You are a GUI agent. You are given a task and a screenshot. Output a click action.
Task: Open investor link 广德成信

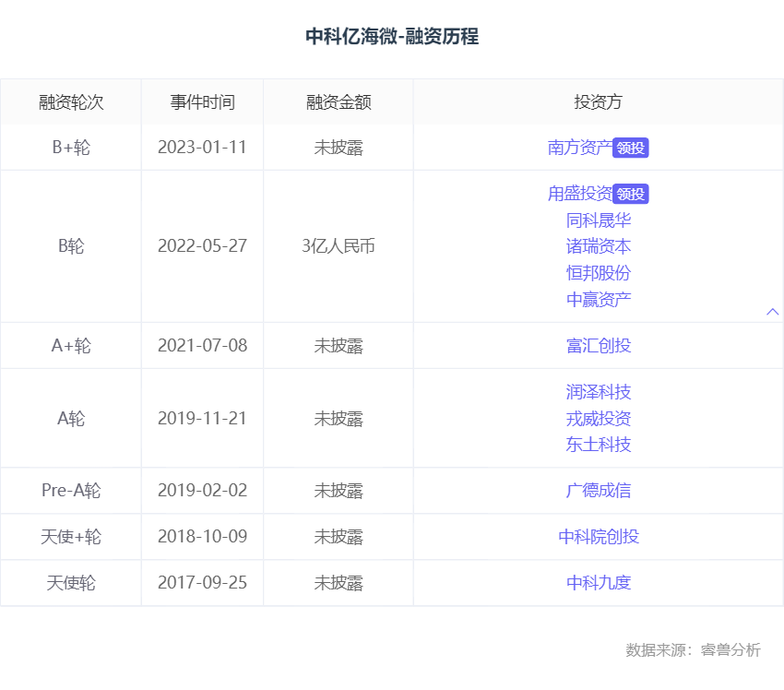tap(599, 491)
